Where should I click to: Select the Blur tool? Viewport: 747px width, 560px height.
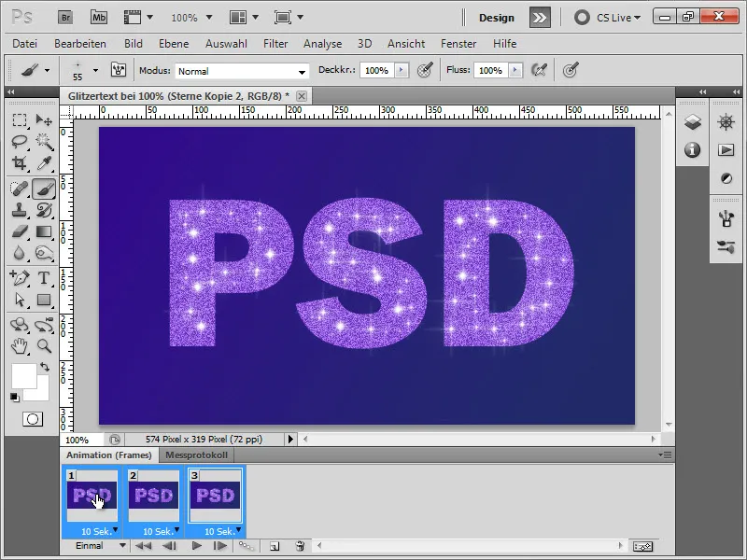point(20,253)
